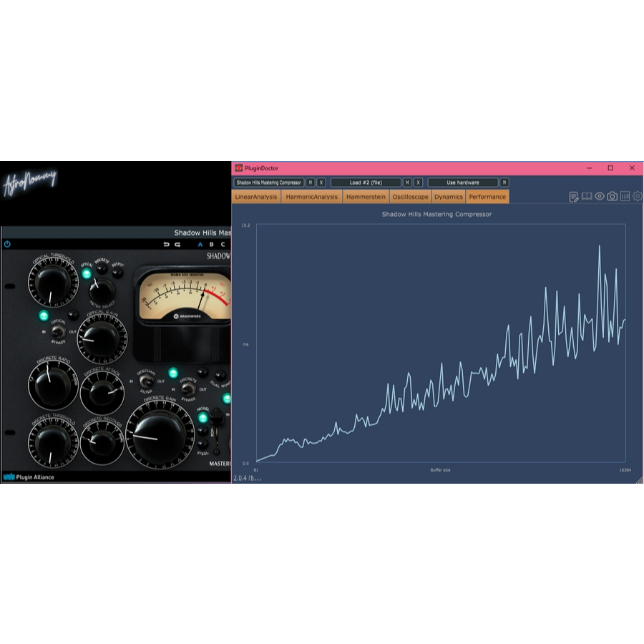
Task: Flip the Sidechain Filter toggle switch
Action: point(146,381)
